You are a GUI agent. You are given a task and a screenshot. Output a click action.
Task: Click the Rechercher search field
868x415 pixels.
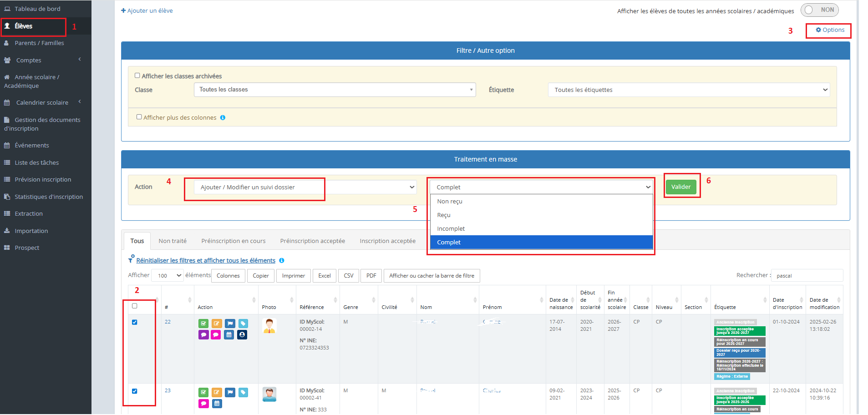coord(807,275)
